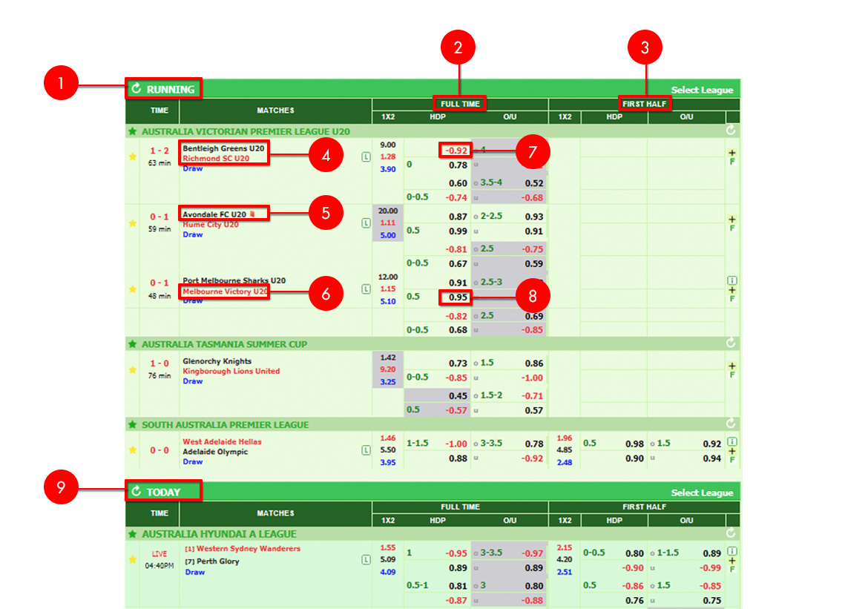Click FULL TIME column header in RUNNING table
The width and height of the screenshot is (868, 609).
pos(460,104)
